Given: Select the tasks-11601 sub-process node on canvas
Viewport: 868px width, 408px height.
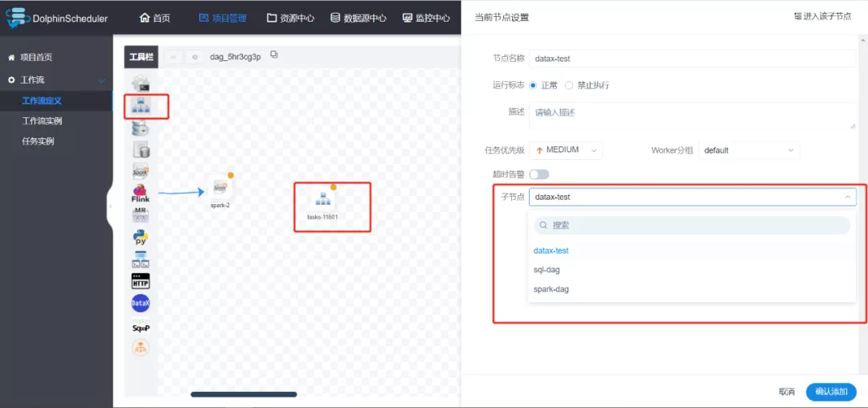Looking at the screenshot, I should pos(323,203).
